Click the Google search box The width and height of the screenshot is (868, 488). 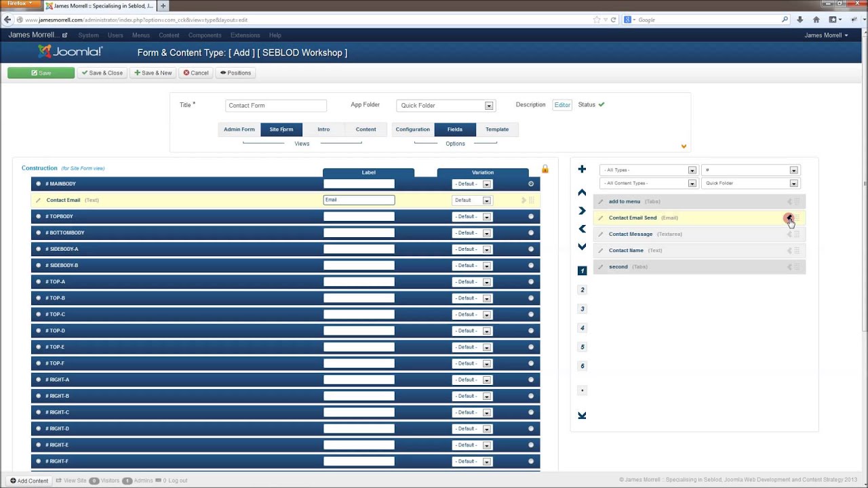pyautogui.click(x=705, y=20)
